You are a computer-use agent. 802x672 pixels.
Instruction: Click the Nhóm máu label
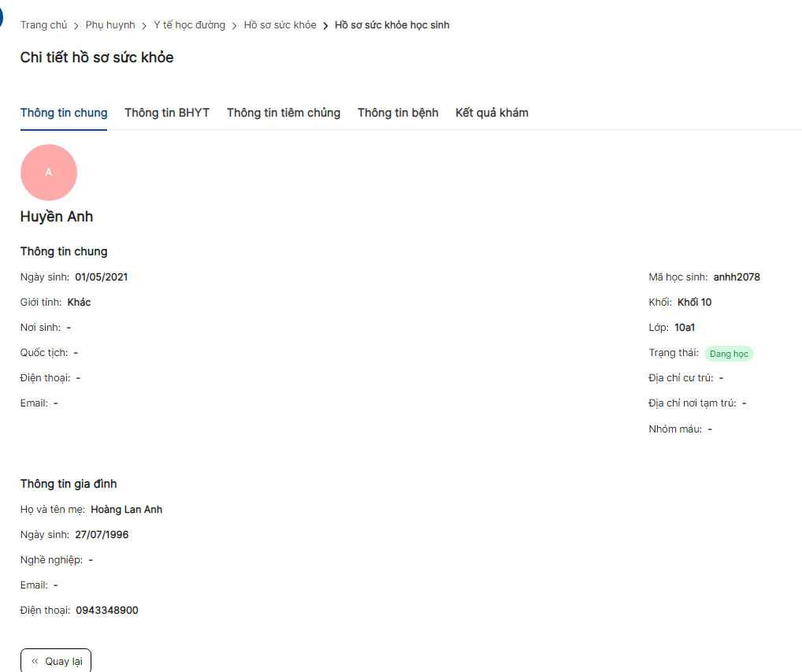pos(675,429)
